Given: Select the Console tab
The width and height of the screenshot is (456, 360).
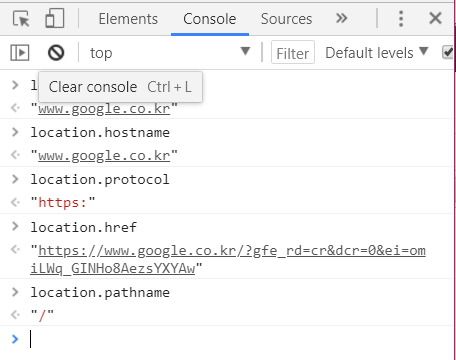Looking at the screenshot, I should tap(210, 19).
